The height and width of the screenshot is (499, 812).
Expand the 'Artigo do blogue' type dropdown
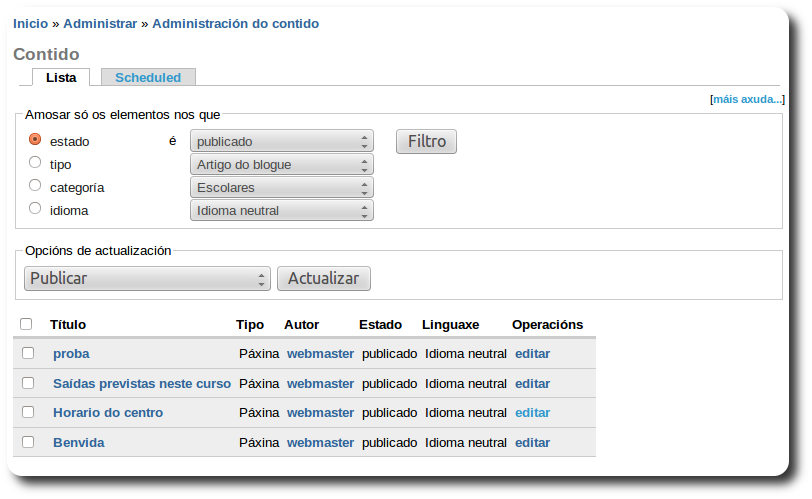281,164
